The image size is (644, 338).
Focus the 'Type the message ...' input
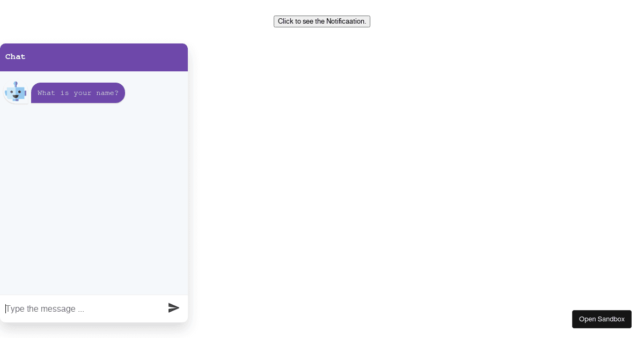[x=80, y=309]
